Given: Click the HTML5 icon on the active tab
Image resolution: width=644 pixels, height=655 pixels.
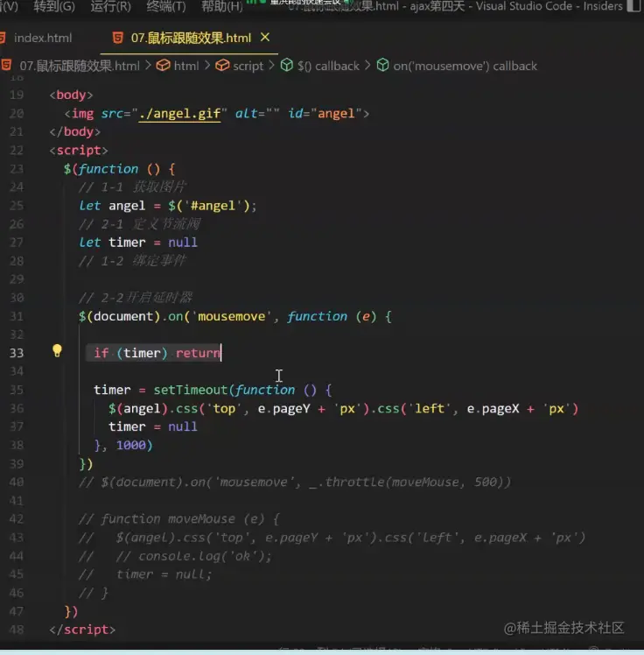Looking at the screenshot, I should (118, 38).
